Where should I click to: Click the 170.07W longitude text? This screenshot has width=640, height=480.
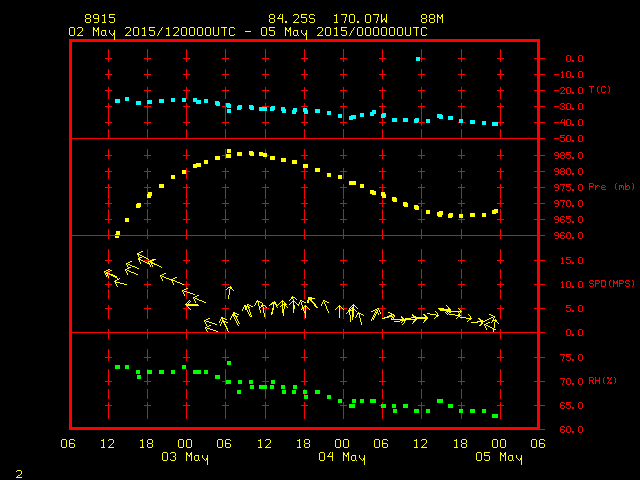[360, 19]
